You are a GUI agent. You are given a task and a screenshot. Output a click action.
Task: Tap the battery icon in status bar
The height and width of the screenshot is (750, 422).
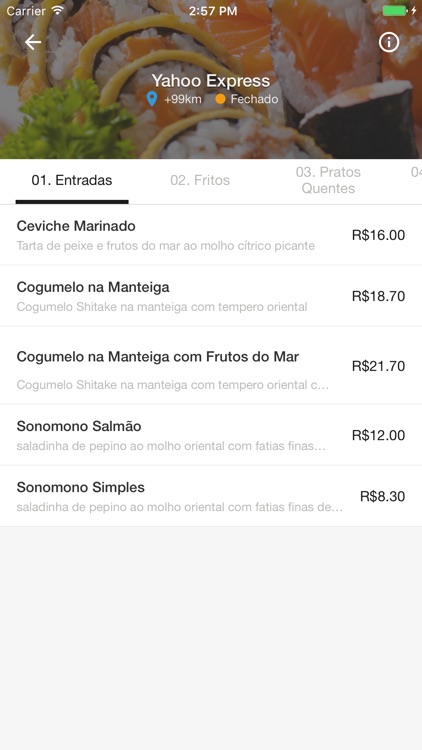pos(395,11)
